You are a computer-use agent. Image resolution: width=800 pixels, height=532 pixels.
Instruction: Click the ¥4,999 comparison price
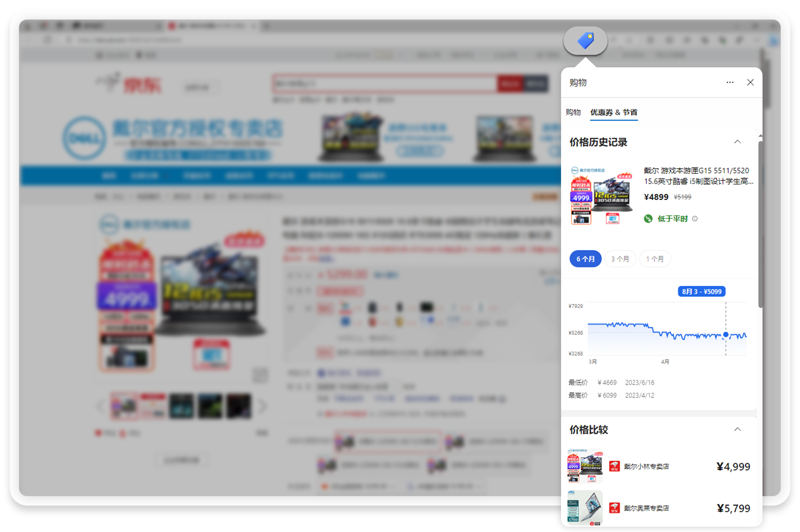733,467
